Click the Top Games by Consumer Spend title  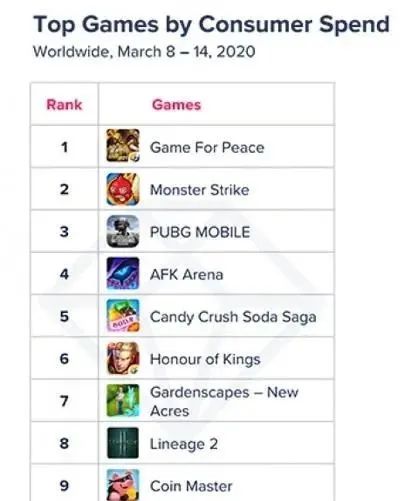tap(211, 25)
